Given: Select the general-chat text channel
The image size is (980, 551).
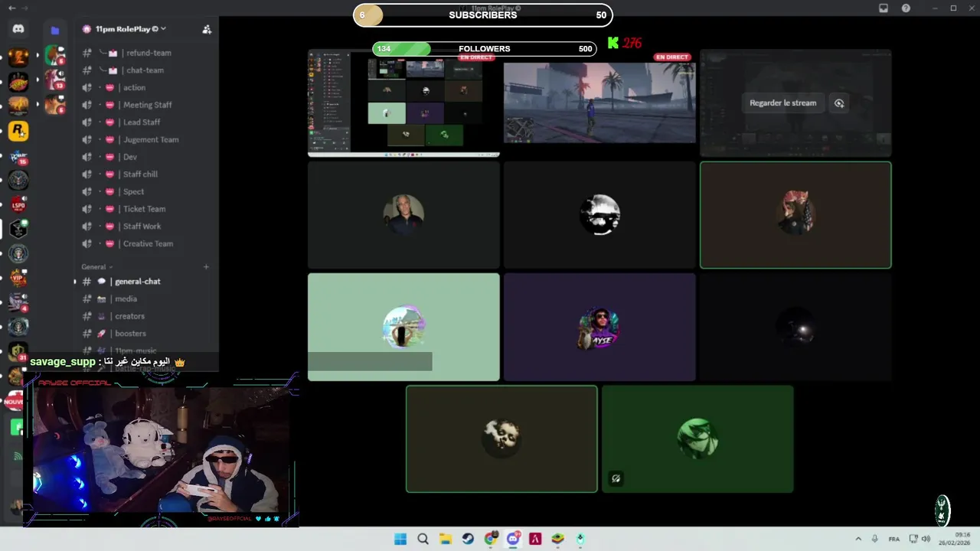Looking at the screenshot, I should 145,282.
